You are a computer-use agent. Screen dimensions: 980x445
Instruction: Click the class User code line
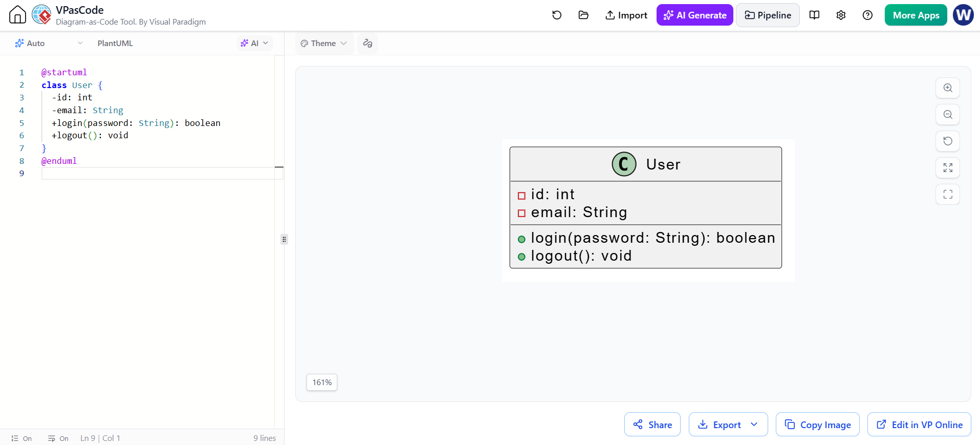click(x=72, y=85)
